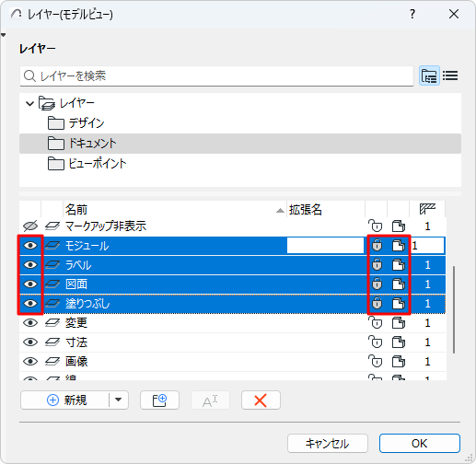
Task: Close the レイヤー dialog window
Action: [x=454, y=14]
